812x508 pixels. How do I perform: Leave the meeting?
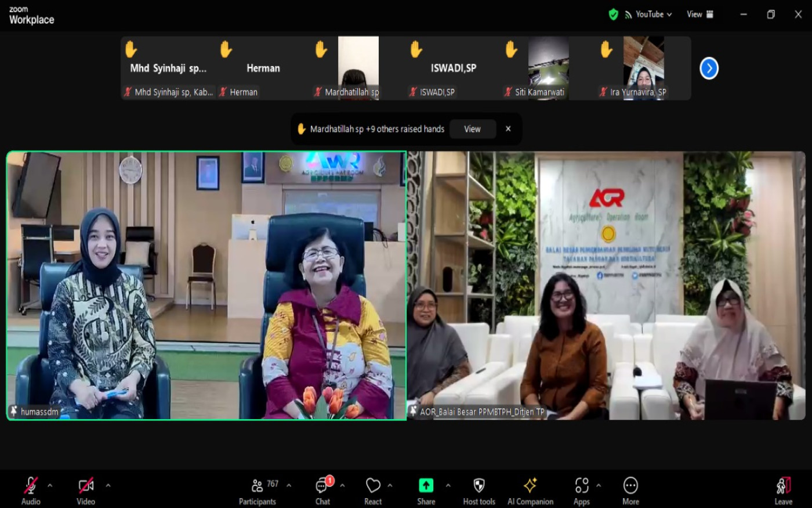point(783,491)
